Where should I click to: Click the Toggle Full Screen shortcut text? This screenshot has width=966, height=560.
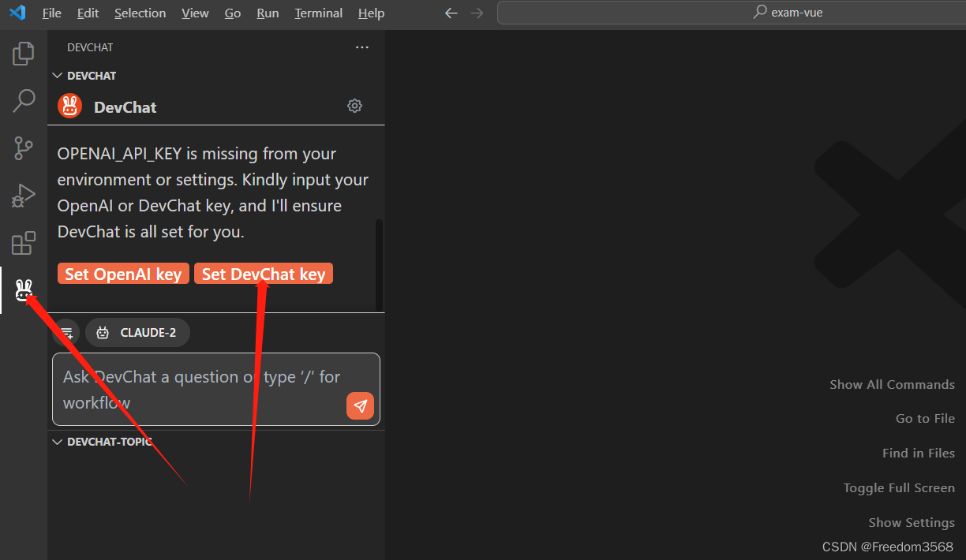click(x=899, y=487)
